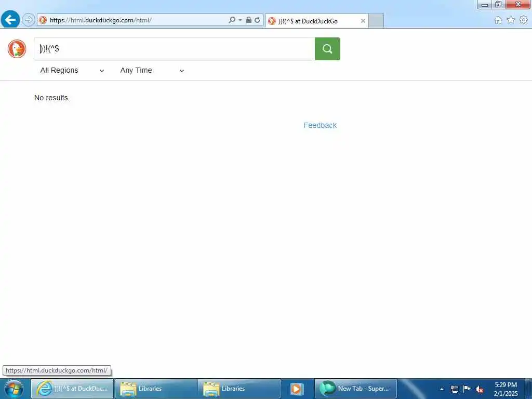This screenshot has width=532, height=399.
Task: View the security lock icon report
Action: [249, 20]
